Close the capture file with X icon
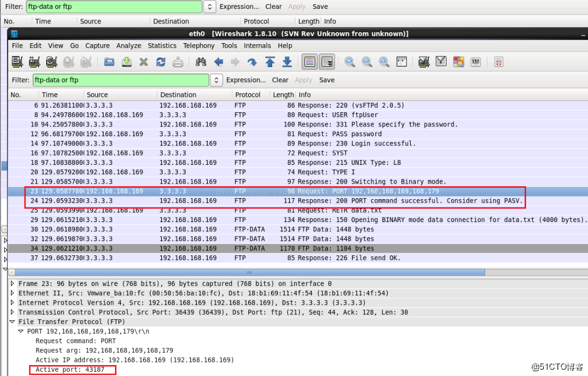The height and width of the screenshot is (376, 588). (144, 62)
